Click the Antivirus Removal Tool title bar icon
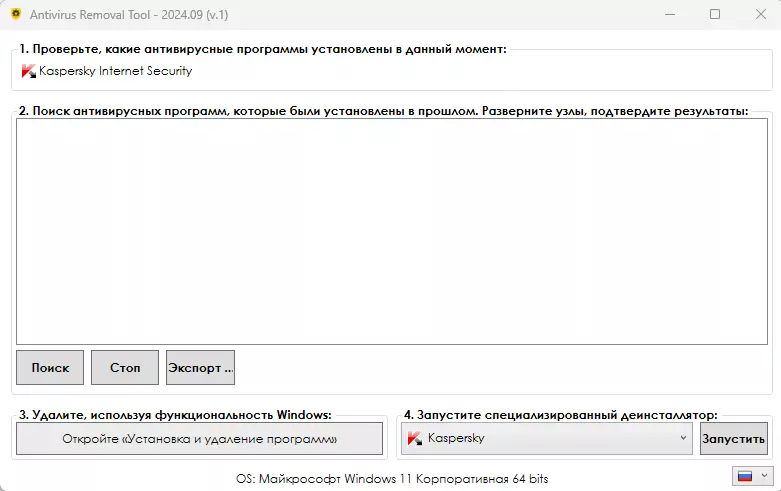Image resolution: width=781 pixels, height=491 pixels. point(15,14)
